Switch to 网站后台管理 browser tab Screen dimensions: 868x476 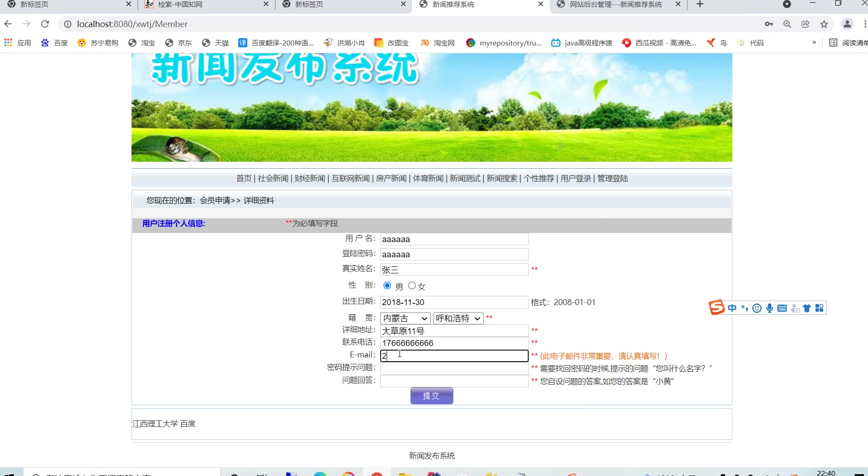click(616, 5)
